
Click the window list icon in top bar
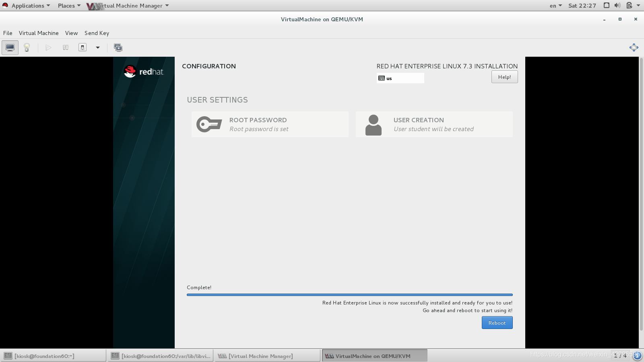[606, 5]
